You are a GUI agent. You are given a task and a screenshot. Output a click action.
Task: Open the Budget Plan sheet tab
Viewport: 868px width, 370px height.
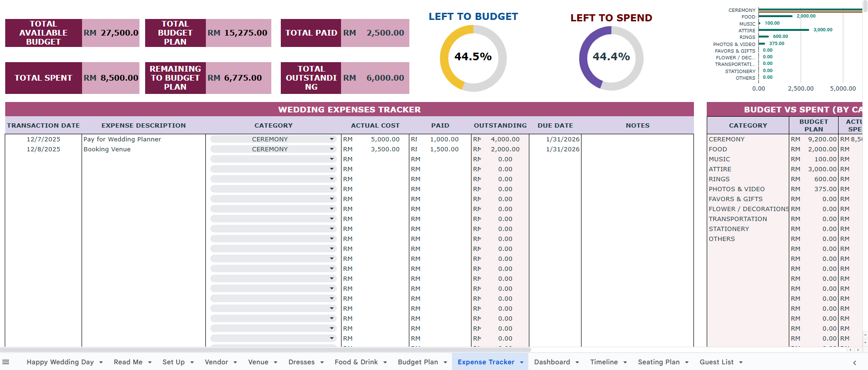tap(417, 362)
